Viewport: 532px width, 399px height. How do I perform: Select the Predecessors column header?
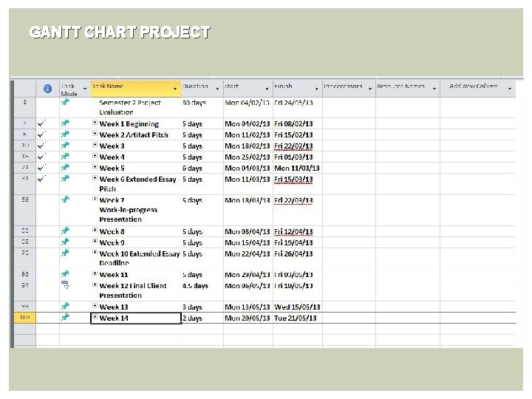point(349,89)
